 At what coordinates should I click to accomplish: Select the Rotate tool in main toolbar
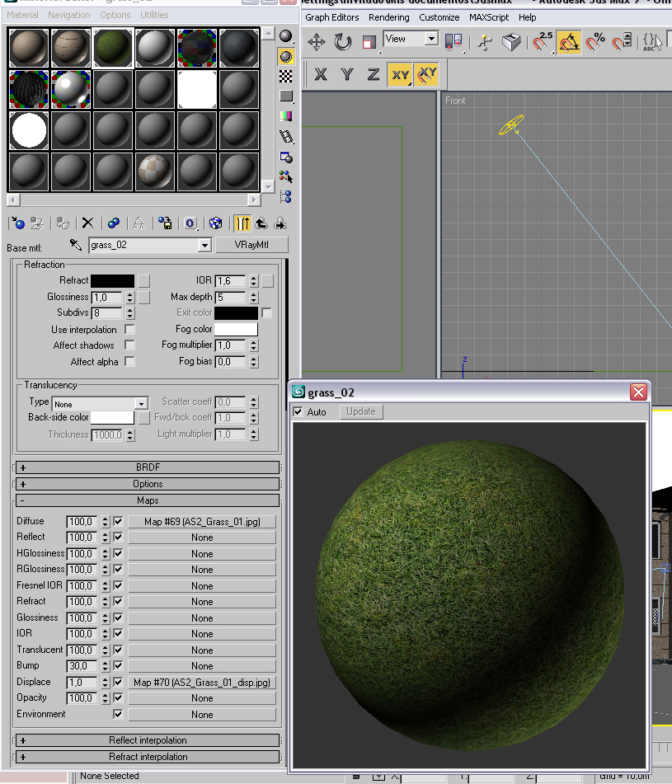(343, 42)
